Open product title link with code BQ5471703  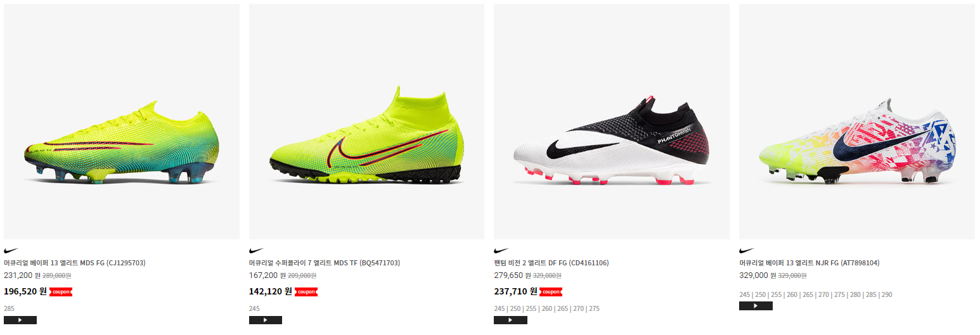pos(325,263)
